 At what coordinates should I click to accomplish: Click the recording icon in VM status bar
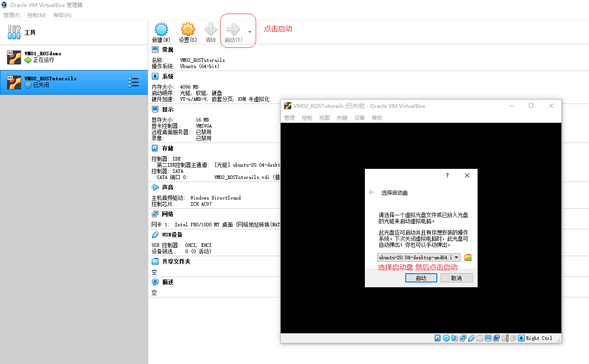coord(496,338)
